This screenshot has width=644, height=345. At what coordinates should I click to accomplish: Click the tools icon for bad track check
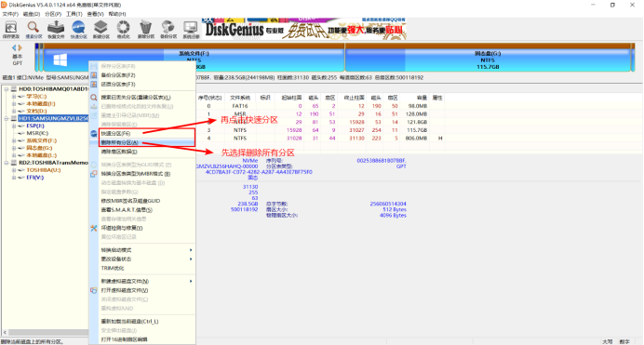tap(94, 228)
